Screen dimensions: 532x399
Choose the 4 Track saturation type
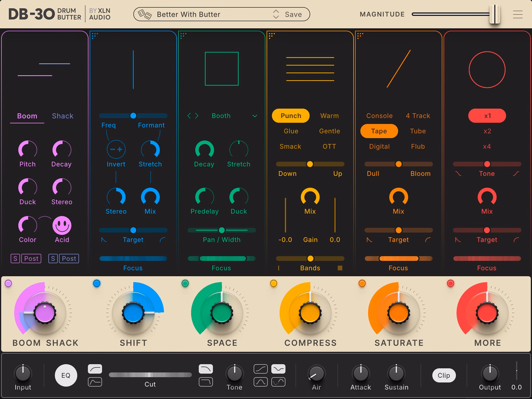point(418,116)
